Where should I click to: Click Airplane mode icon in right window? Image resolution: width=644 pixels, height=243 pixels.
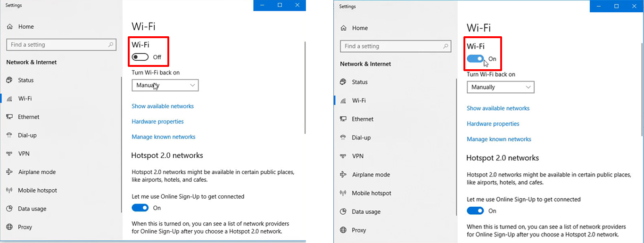[343, 175]
